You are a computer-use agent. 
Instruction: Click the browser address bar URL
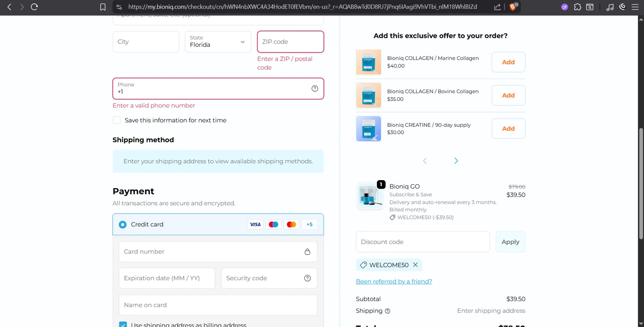302,7
